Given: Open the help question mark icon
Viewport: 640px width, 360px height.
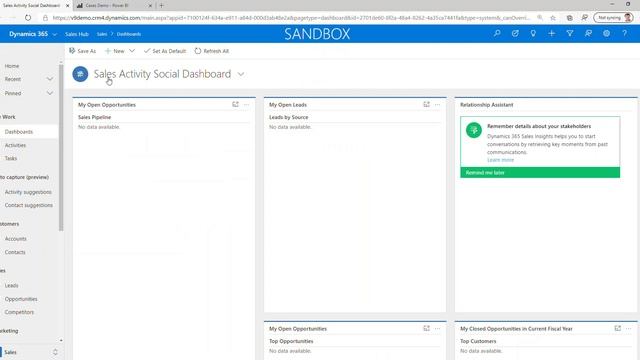Looking at the screenshot, I should pyautogui.click(x=624, y=33).
